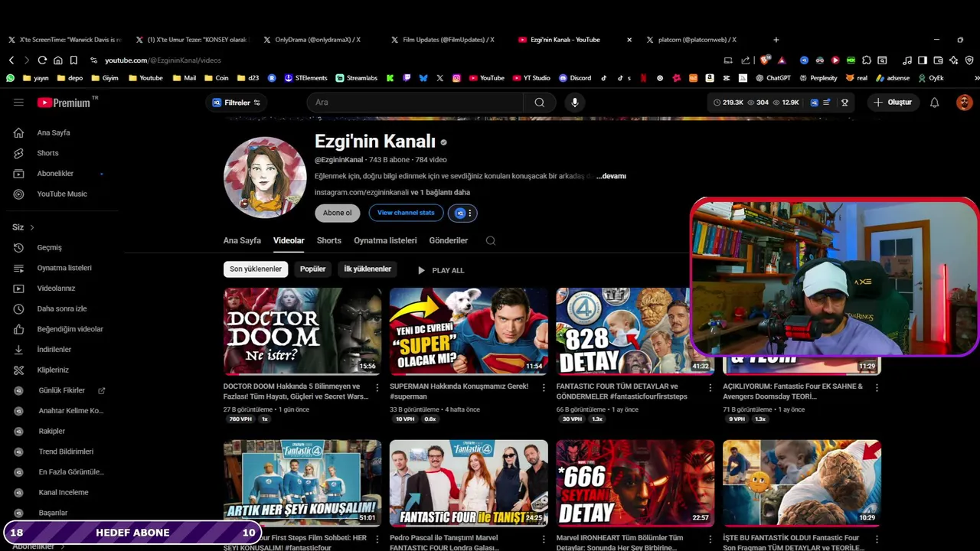Search within channel magnifier icon
The image size is (980, 551).
[x=491, y=240]
